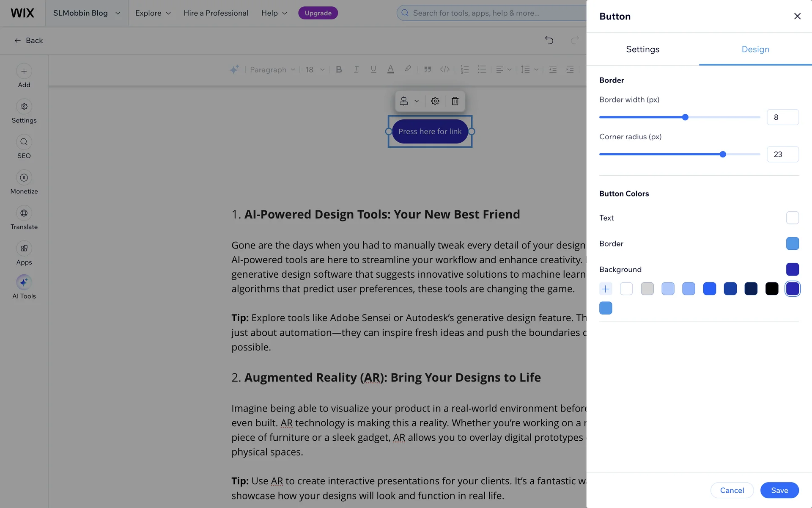Switch to the Settings tab
This screenshot has width=812, height=508.
click(642, 49)
